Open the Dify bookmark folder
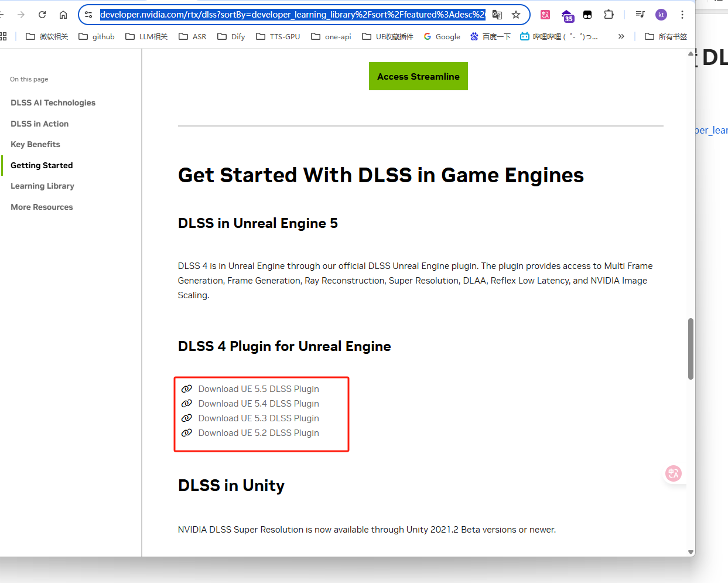 [231, 36]
